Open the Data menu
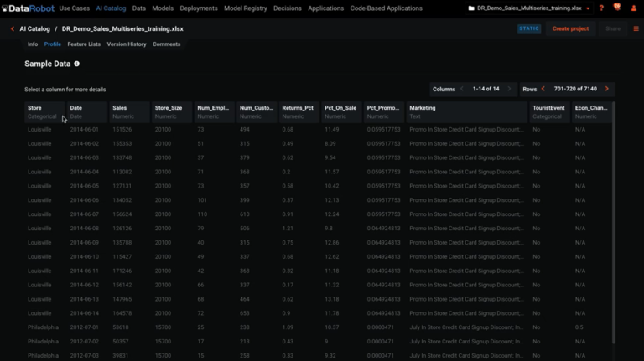 [139, 8]
